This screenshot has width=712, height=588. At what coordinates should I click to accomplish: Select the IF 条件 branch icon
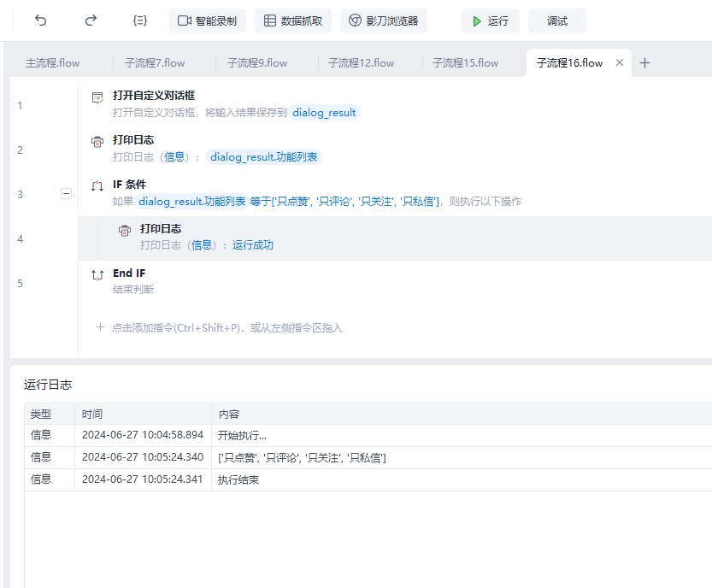point(97,185)
